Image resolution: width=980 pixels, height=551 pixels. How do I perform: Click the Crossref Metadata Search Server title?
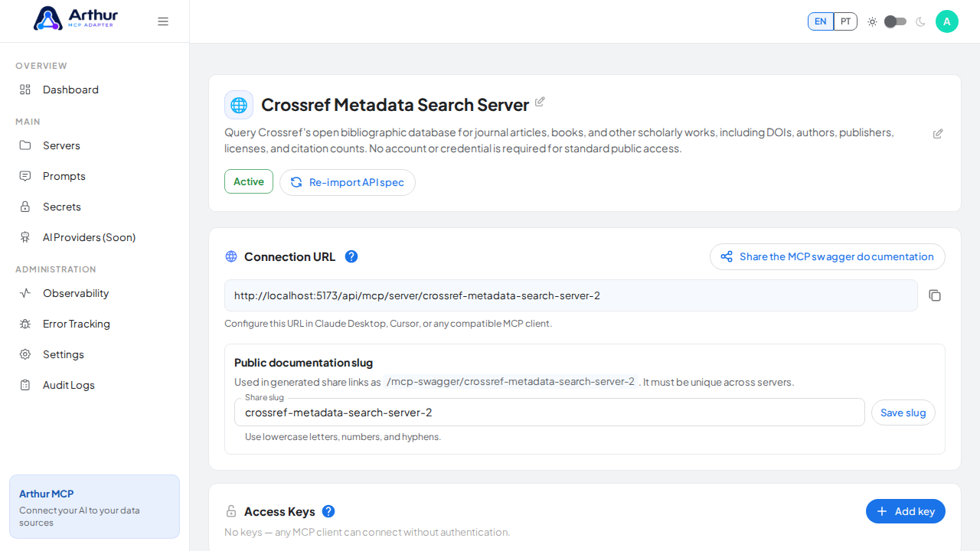(x=395, y=105)
